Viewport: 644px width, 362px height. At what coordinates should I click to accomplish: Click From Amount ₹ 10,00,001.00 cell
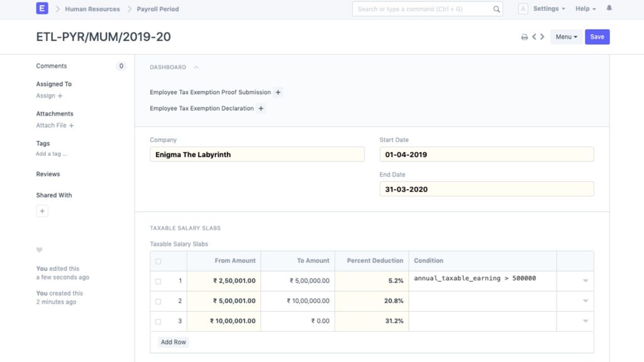click(224, 321)
